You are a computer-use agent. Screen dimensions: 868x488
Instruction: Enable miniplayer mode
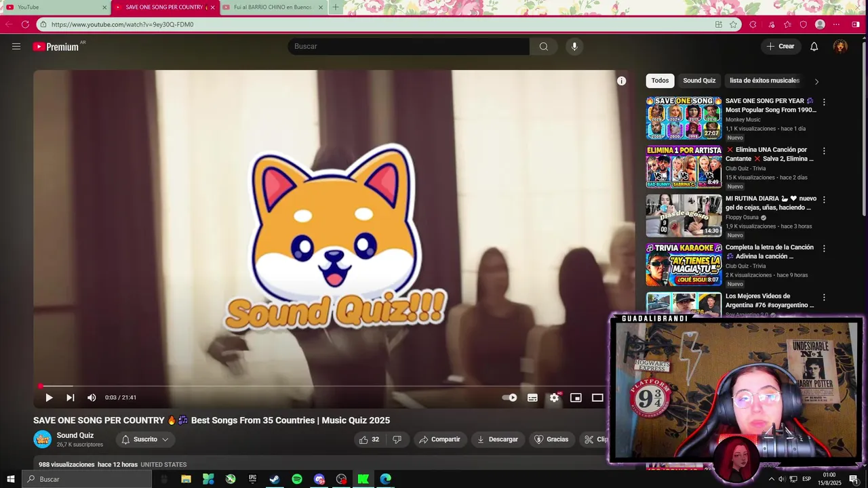(576, 398)
